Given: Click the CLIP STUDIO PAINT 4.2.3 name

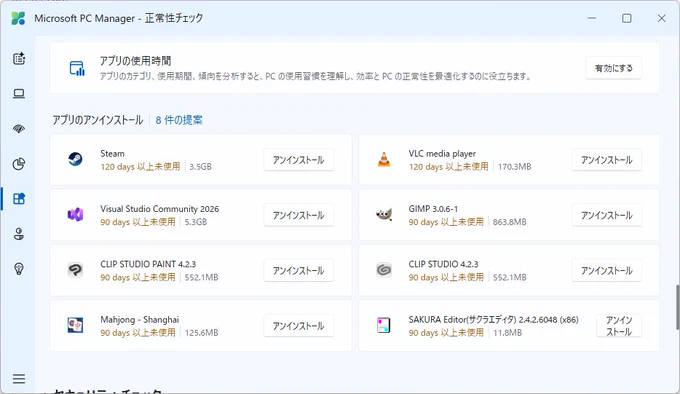Looking at the screenshot, I should (x=148, y=264).
